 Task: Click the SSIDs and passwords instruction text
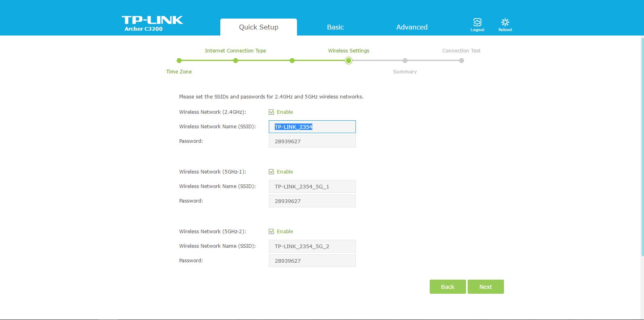[x=271, y=97]
